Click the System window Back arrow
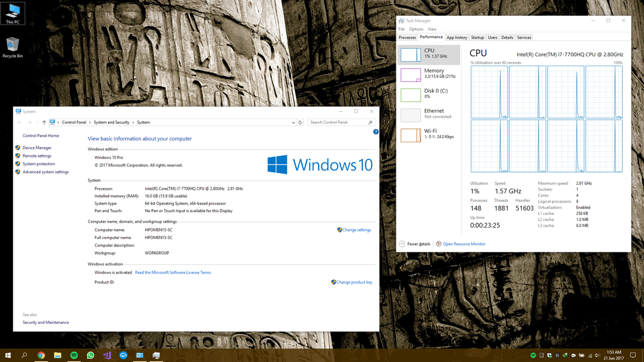The width and height of the screenshot is (644, 362). click(19, 122)
